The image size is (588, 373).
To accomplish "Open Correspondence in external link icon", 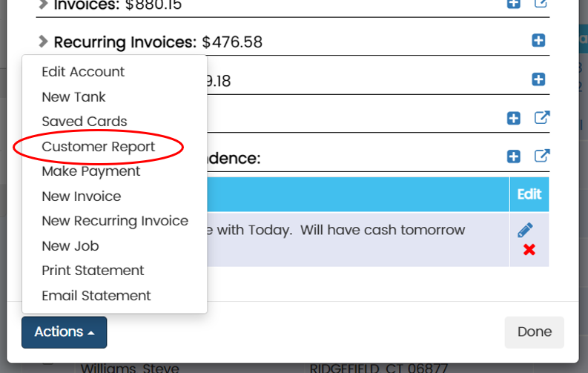I will pyautogui.click(x=542, y=156).
